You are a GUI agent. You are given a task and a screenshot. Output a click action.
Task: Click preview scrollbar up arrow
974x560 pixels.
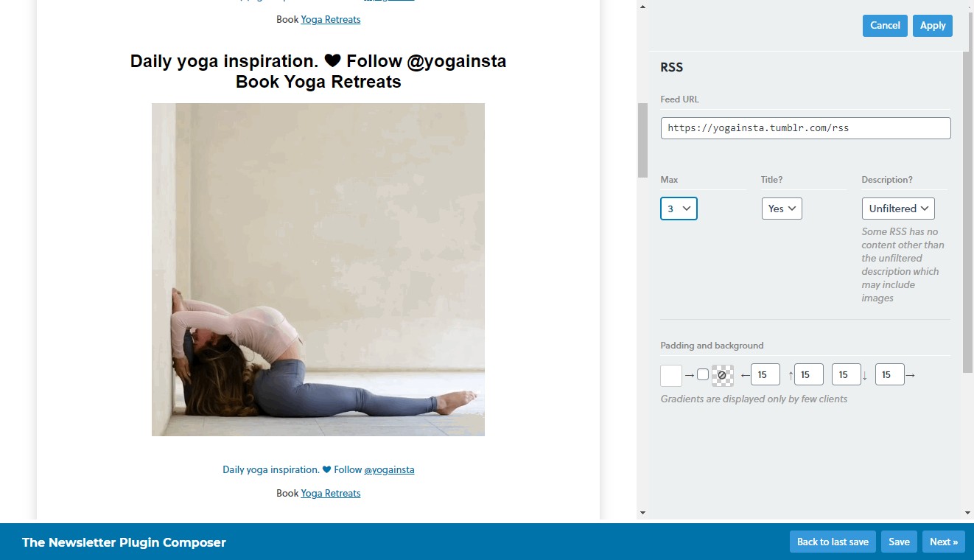coord(642,7)
